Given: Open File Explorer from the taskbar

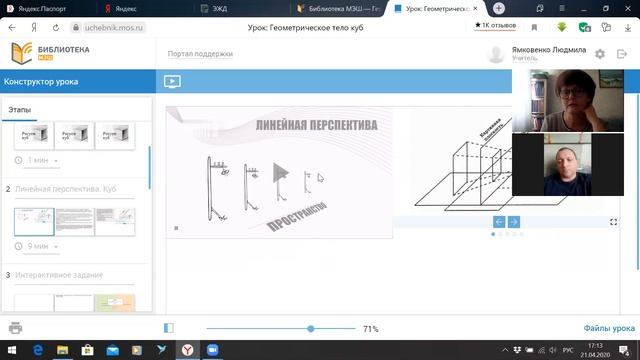Looking at the screenshot, I should [62, 350].
